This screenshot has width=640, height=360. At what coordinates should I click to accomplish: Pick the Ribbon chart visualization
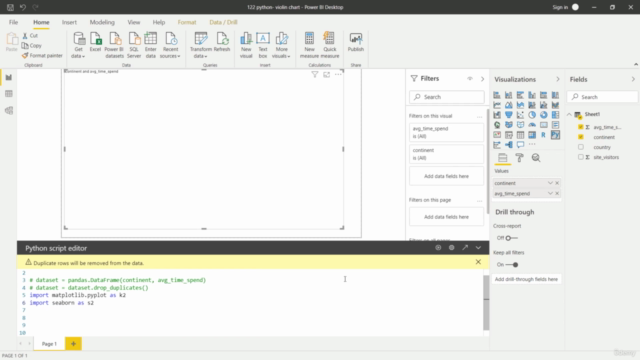[555, 105]
